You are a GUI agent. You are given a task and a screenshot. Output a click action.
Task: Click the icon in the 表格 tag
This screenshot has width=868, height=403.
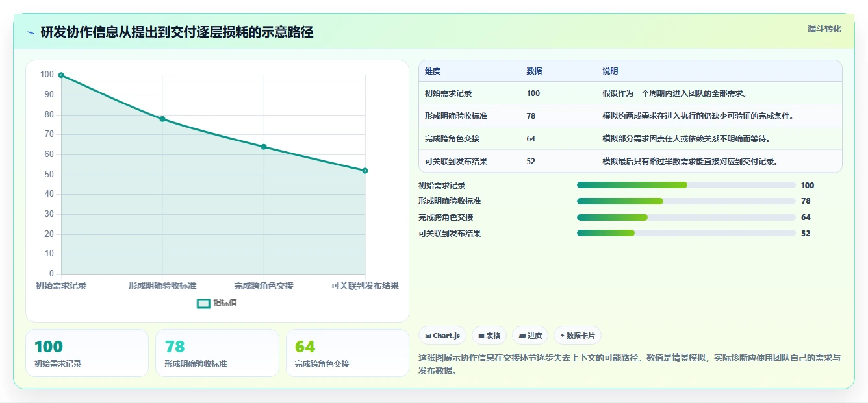481,336
